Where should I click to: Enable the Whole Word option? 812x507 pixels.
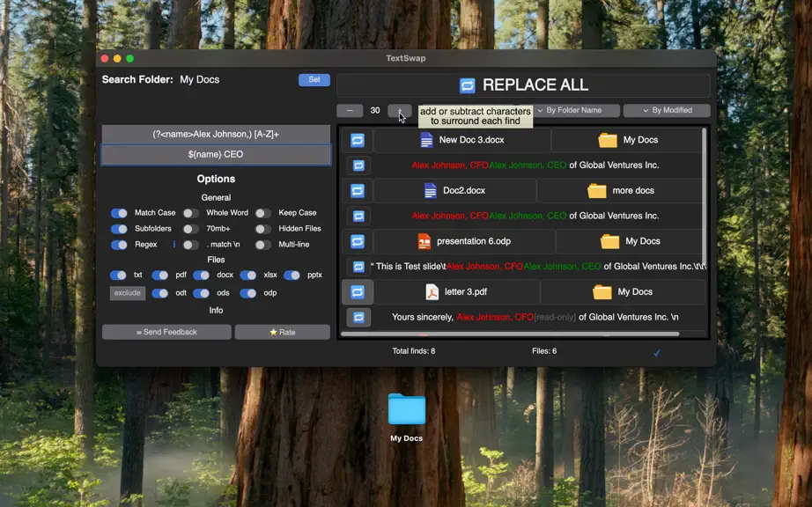coord(190,213)
